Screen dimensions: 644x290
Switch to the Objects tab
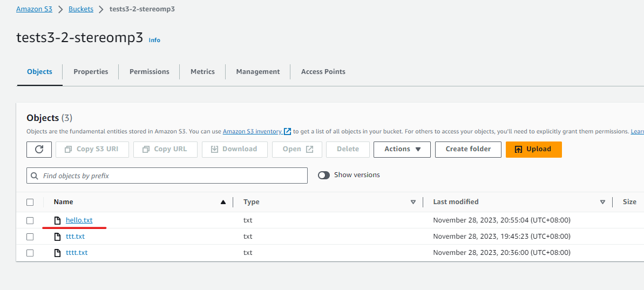[39, 71]
